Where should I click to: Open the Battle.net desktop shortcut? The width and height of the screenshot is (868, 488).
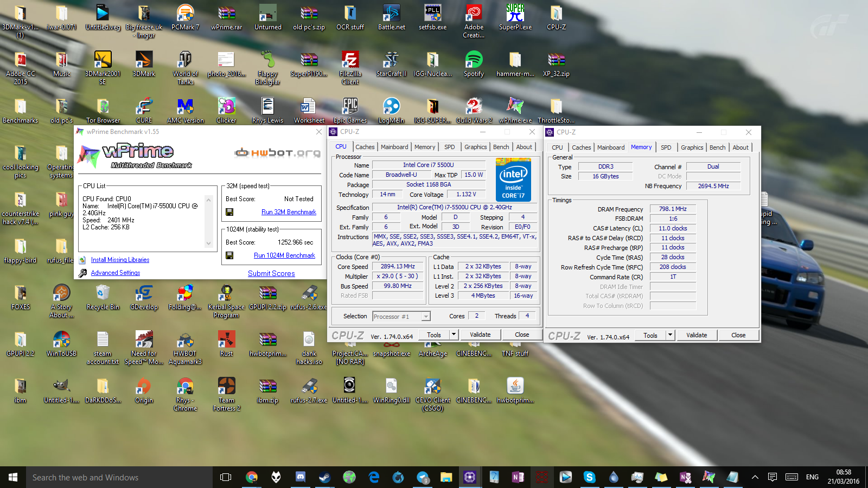point(391,18)
